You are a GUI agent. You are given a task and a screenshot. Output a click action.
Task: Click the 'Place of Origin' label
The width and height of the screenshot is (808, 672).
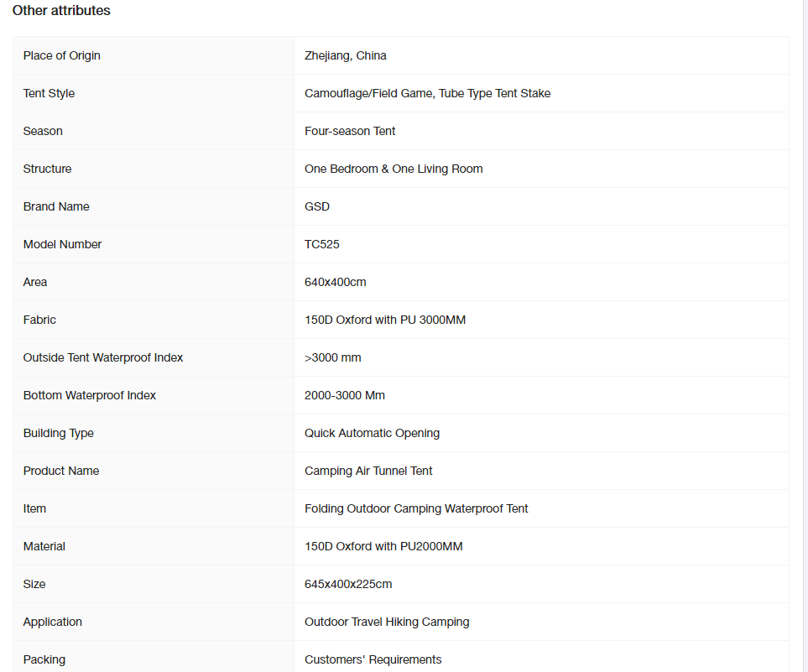tap(62, 55)
